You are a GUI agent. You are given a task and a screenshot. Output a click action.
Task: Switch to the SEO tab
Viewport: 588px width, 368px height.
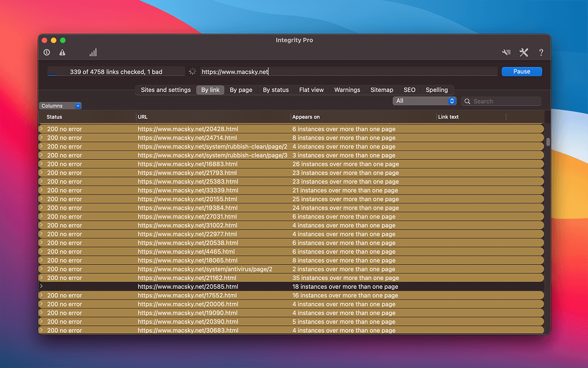(x=410, y=90)
